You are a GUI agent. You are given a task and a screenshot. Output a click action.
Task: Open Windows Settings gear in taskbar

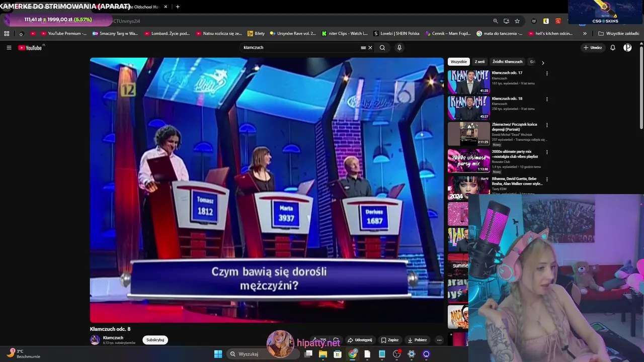coord(412,354)
